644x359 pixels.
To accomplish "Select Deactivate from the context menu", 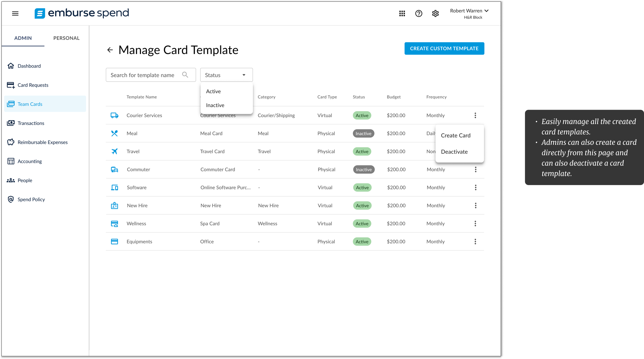I will click(x=454, y=152).
